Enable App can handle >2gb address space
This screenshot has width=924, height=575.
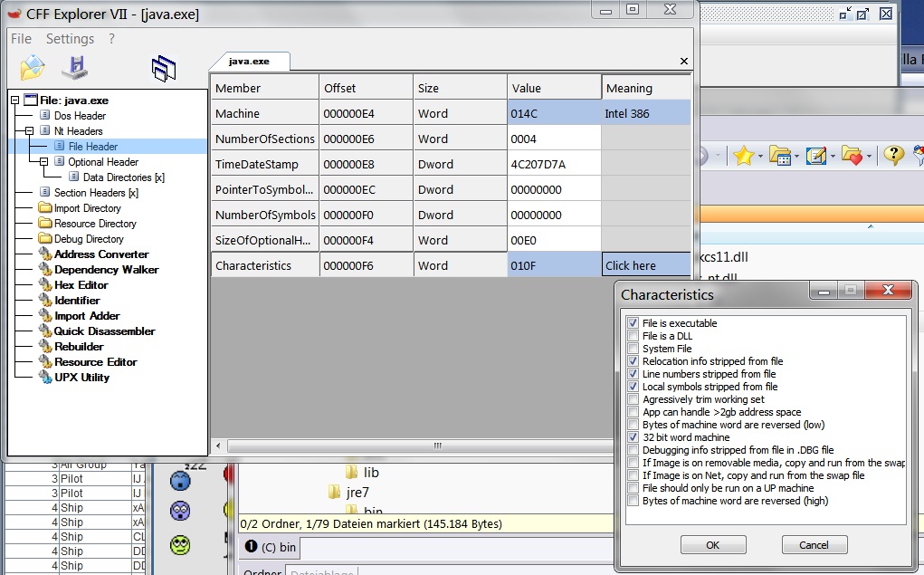click(633, 412)
